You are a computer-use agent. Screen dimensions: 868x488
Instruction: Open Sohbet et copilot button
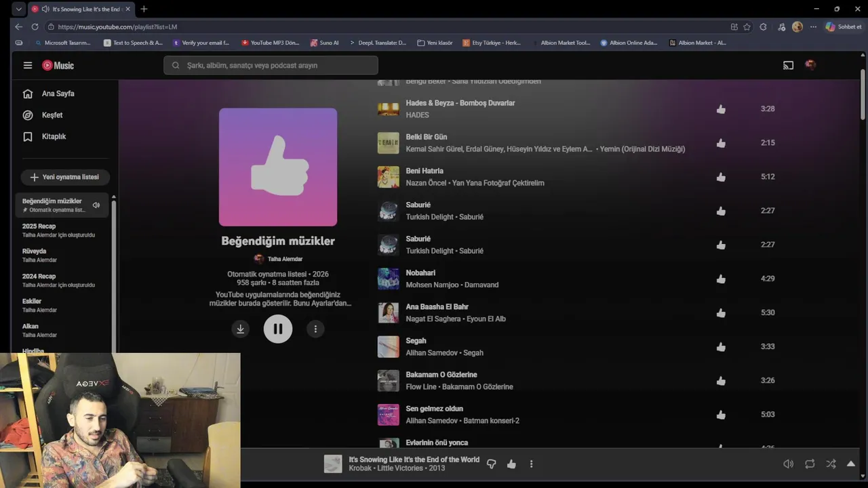tap(844, 26)
